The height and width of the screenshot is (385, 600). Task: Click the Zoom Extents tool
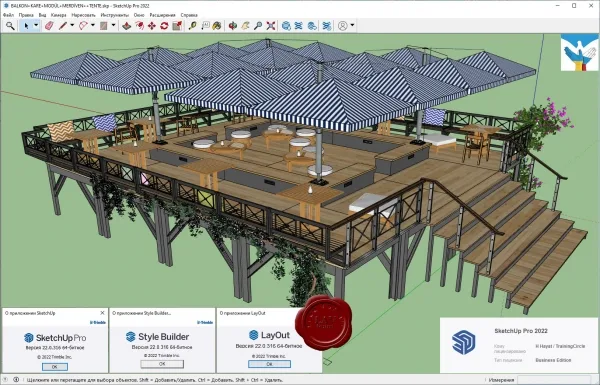coord(271,26)
